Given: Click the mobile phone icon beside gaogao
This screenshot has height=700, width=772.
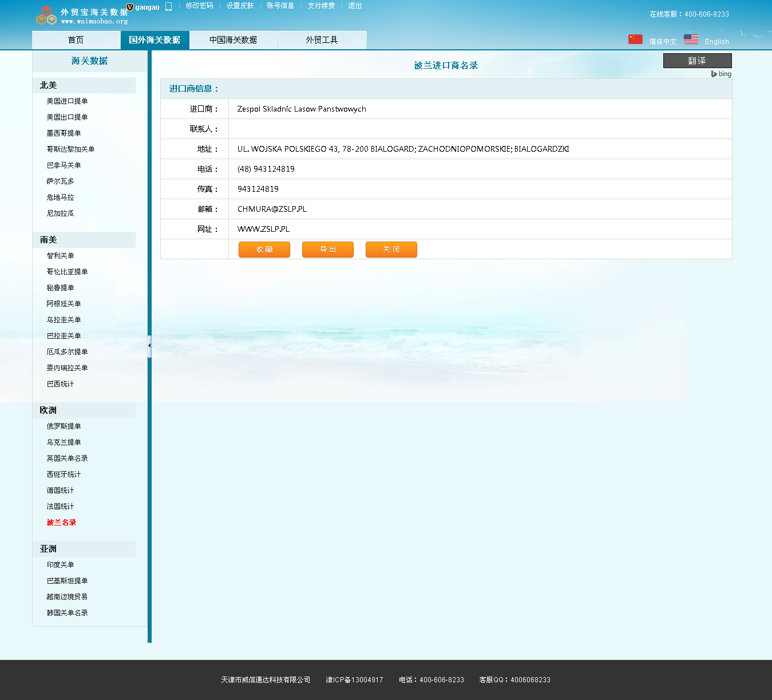Looking at the screenshot, I should [x=169, y=7].
